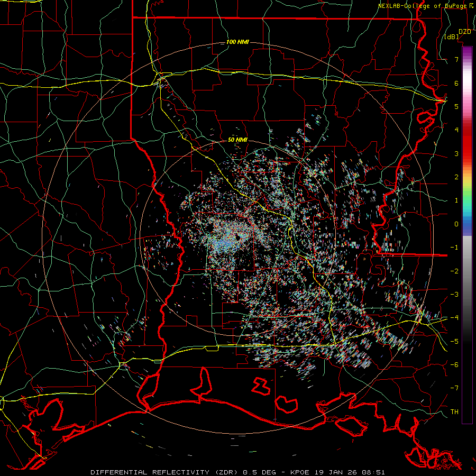476x476 pixels.
Task: Click the "-4" tick on the color scale
Action: (x=454, y=317)
